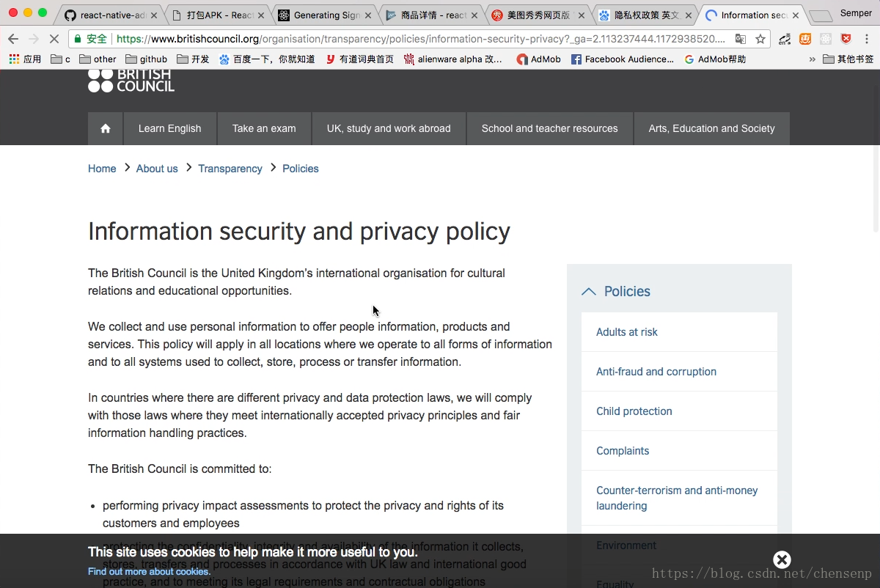Open the Transparency breadcrumb link
This screenshot has width=880, height=588.
point(230,169)
